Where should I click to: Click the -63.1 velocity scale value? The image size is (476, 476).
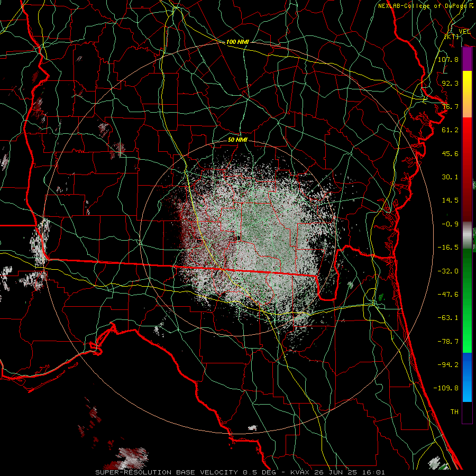[448, 318]
